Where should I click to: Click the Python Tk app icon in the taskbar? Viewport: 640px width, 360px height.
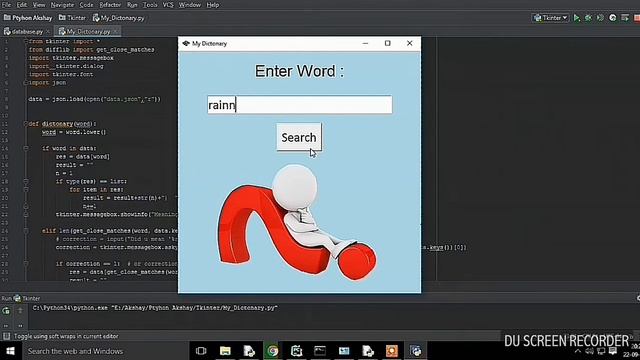[416, 351]
